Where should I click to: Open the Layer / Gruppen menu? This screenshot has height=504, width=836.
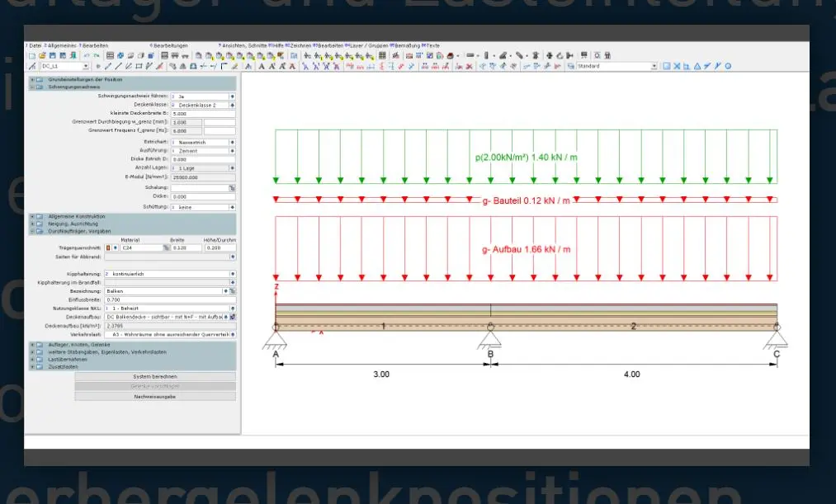369,46
